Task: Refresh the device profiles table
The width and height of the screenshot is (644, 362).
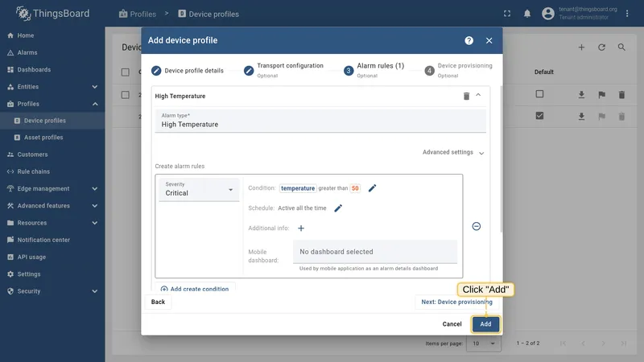Action: [601, 47]
